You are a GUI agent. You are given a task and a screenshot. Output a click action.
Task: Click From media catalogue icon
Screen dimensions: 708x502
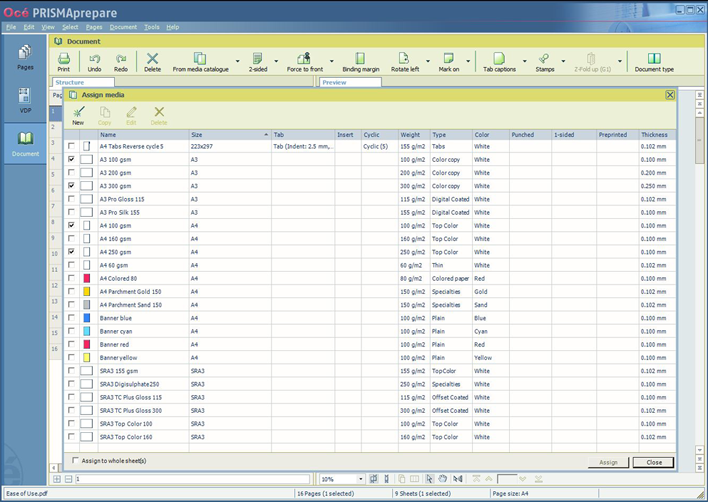(200, 62)
